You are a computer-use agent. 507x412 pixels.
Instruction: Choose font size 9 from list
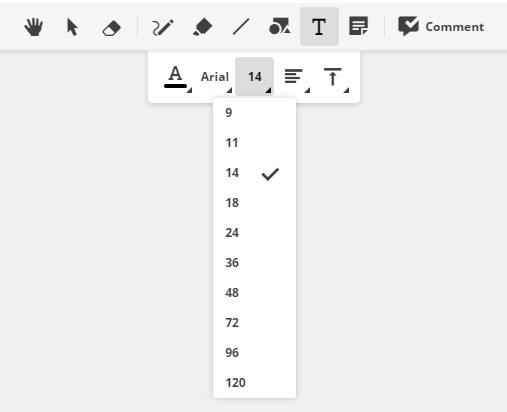[x=254, y=113]
